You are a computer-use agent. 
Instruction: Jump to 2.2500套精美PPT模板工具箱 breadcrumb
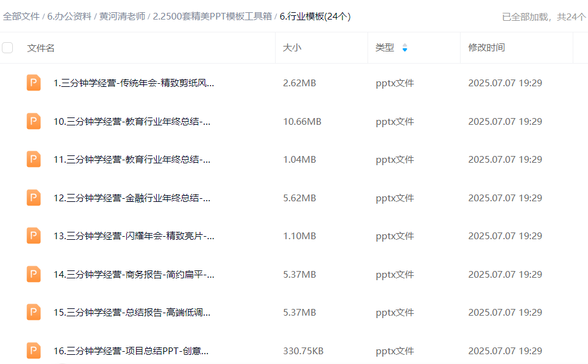(x=212, y=17)
